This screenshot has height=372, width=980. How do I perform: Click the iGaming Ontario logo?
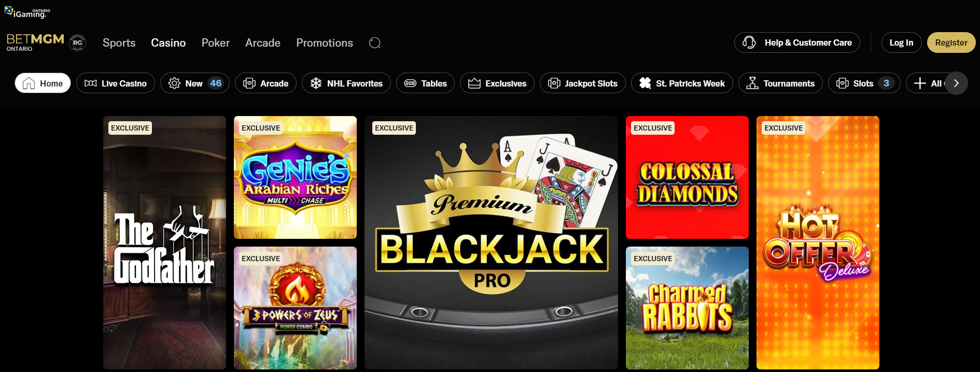click(27, 12)
